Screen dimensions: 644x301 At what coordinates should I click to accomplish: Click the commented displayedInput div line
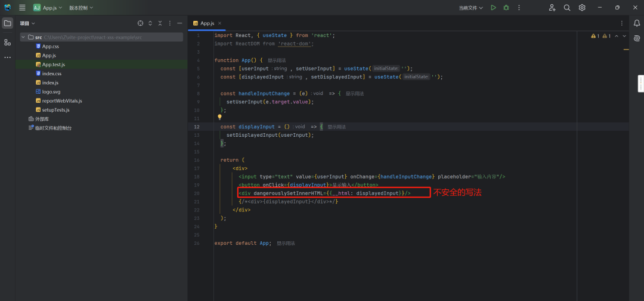point(289,201)
